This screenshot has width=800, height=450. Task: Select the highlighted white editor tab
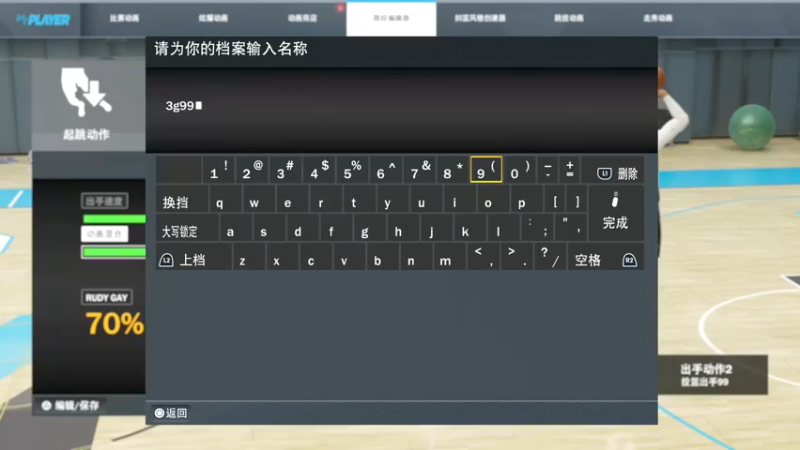coord(391,19)
